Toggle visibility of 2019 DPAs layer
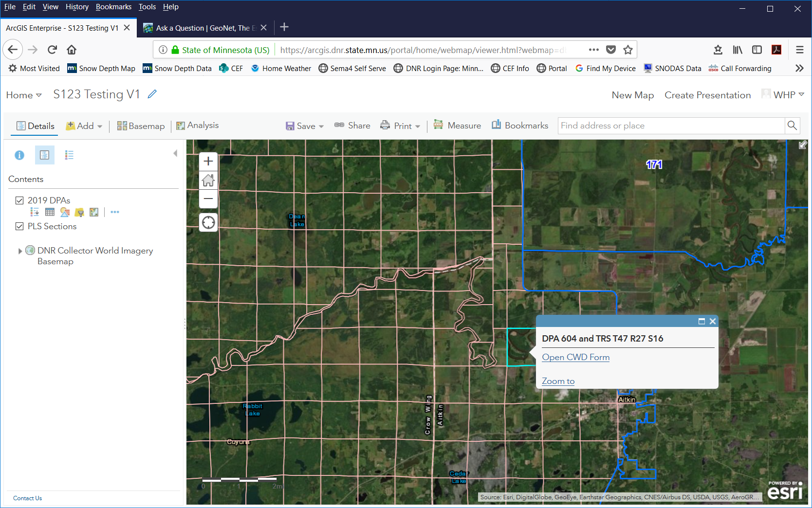The height and width of the screenshot is (508, 812). click(19, 200)
